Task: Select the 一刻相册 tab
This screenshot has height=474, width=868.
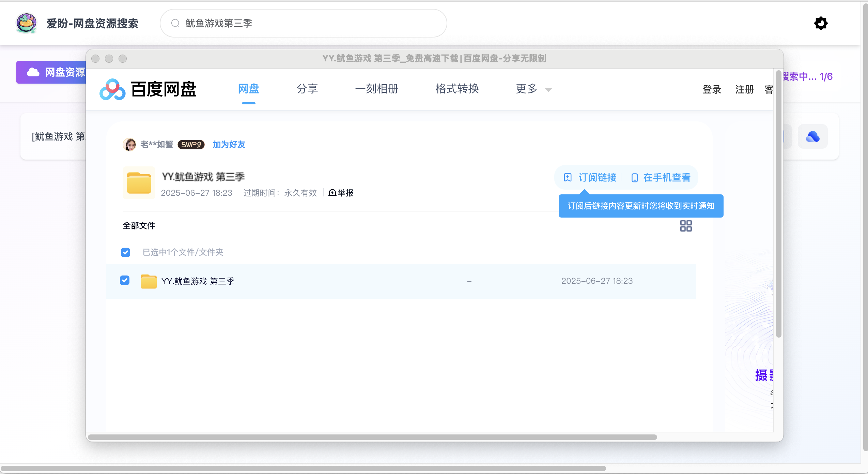Action: coord(377,89)
